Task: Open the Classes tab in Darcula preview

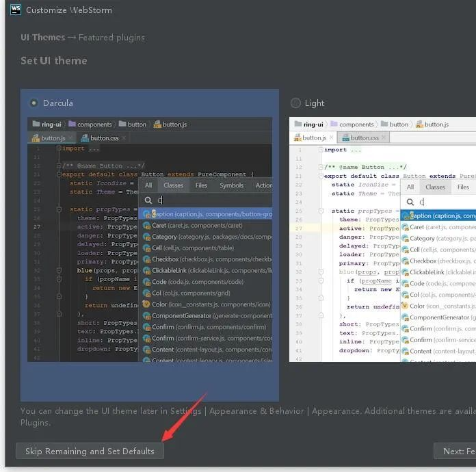Action: pyautogui.click(x=173, y=185)
